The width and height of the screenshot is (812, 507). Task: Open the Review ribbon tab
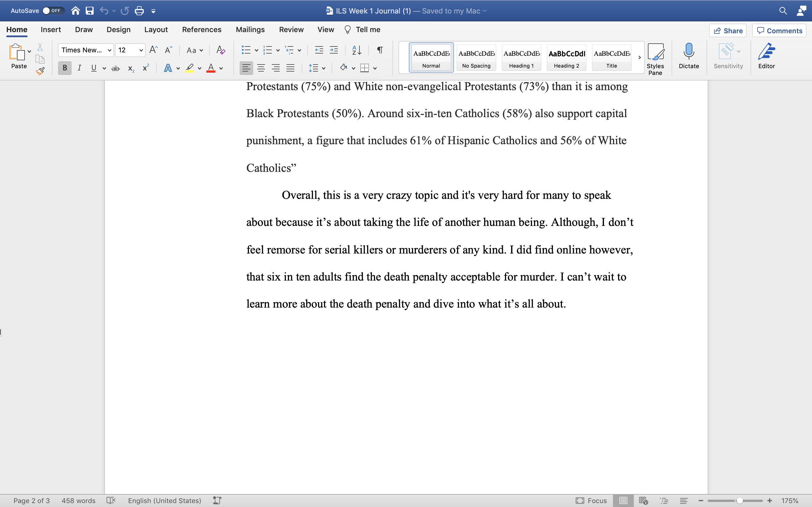click(x=291, y=30)
